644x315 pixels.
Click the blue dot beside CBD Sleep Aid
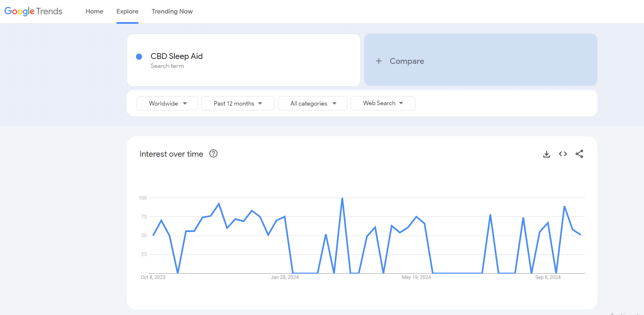point(139,56)
